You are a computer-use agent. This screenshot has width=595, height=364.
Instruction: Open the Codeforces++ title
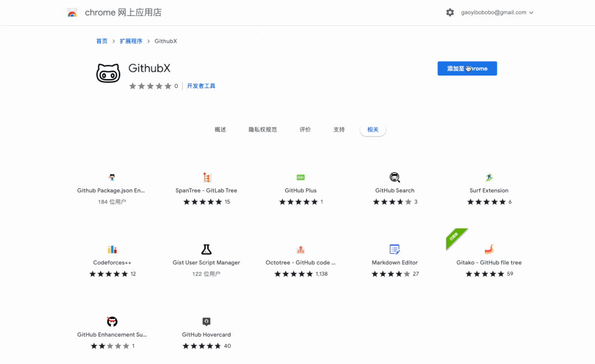point(112,263)
